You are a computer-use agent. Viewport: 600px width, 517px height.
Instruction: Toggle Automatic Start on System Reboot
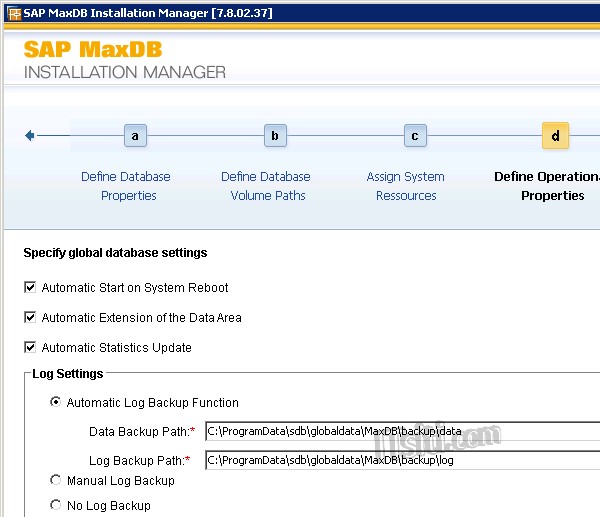pyautogui.click(x=30, y=287)
